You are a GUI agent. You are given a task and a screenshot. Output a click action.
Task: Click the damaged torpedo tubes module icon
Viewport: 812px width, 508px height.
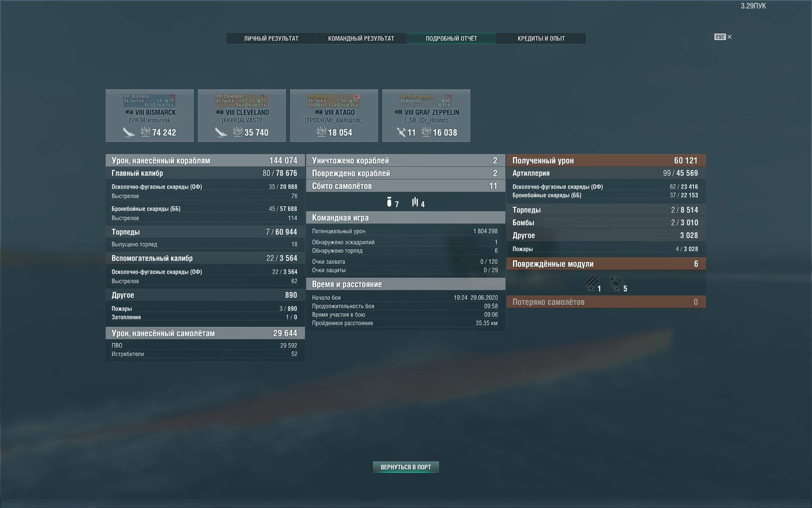point(591,283)
